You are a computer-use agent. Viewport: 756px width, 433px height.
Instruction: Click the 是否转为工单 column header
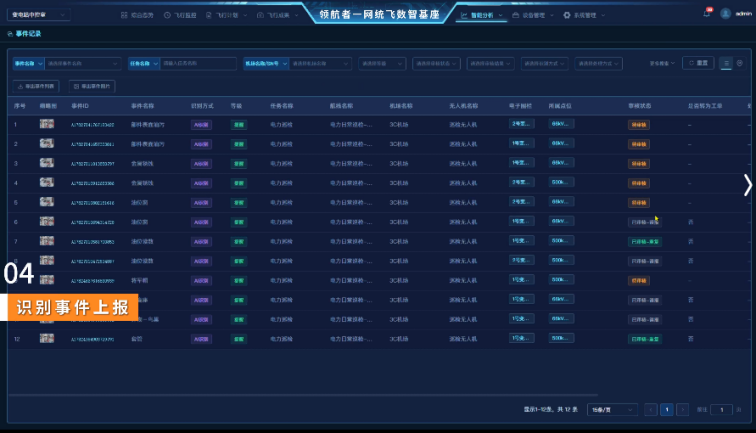(705, 106)
